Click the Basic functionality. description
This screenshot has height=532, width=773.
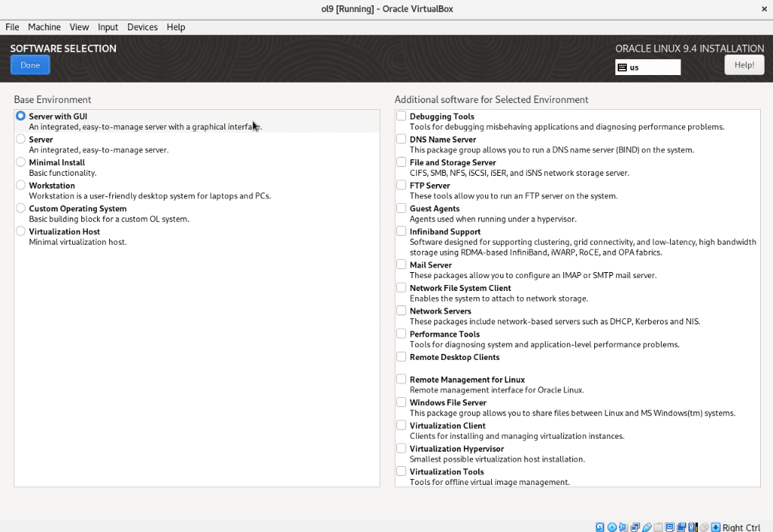point(63,173)
